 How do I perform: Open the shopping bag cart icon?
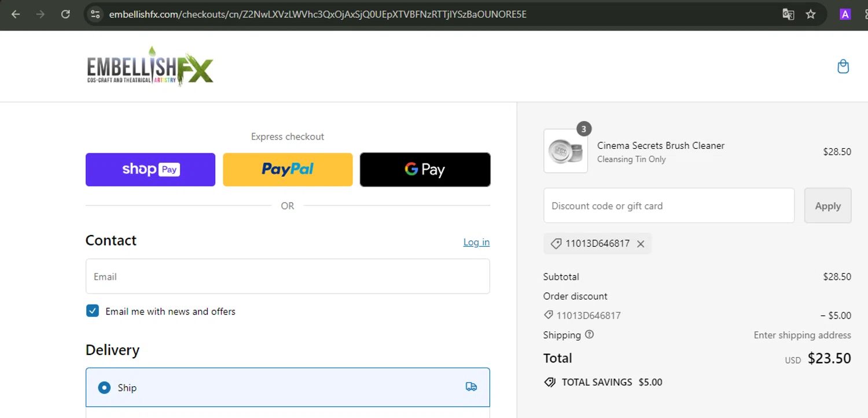(843, 67)
